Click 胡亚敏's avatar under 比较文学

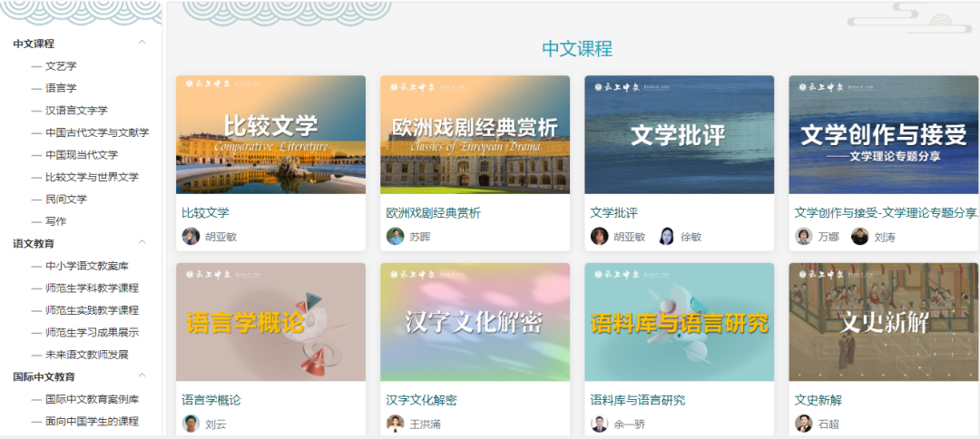coord(191,236)
